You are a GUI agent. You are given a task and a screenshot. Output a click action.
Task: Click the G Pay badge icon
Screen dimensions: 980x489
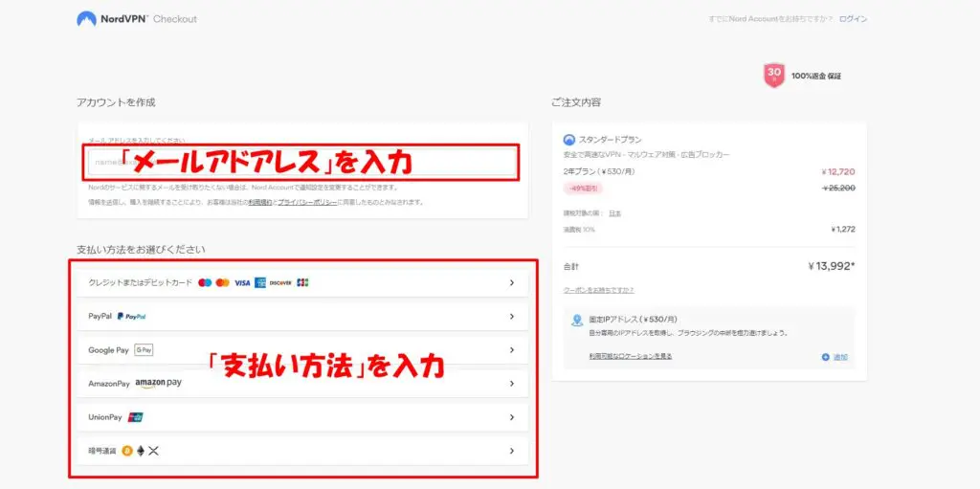point(144,350)
